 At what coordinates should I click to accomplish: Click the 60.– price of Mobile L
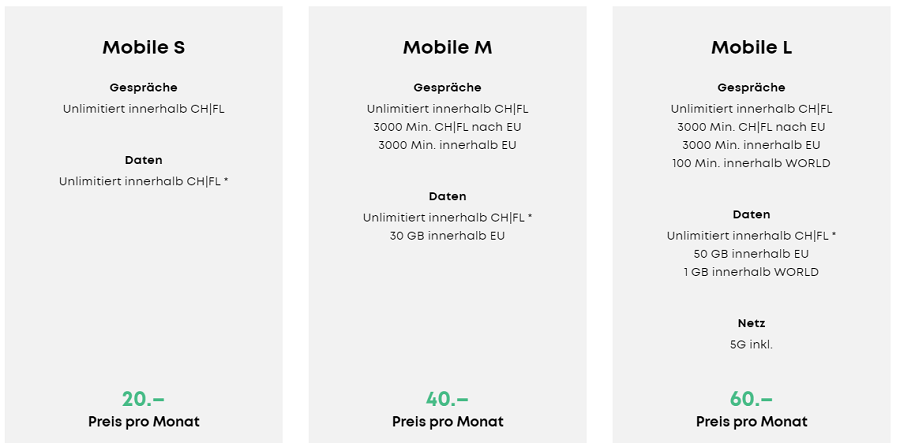tap(751, 398)
